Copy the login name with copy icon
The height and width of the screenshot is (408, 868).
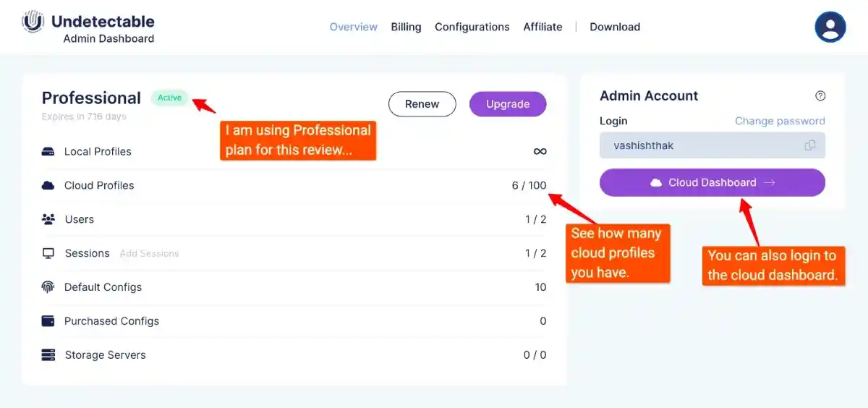click(810, 145)
